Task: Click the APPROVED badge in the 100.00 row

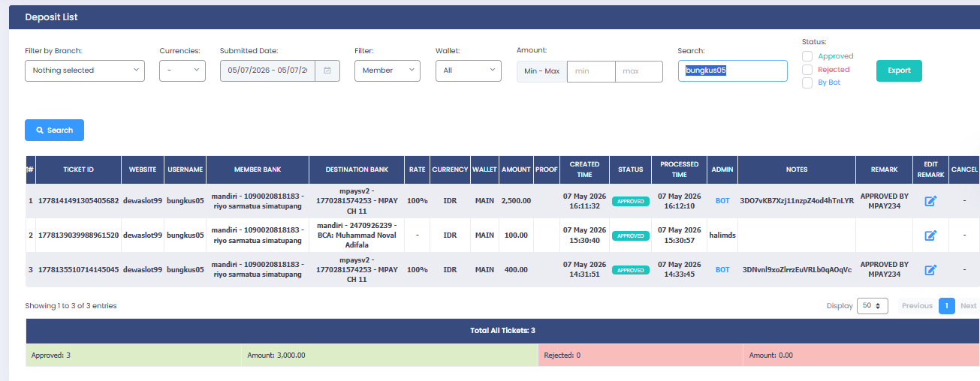Action: click(630, 236)
